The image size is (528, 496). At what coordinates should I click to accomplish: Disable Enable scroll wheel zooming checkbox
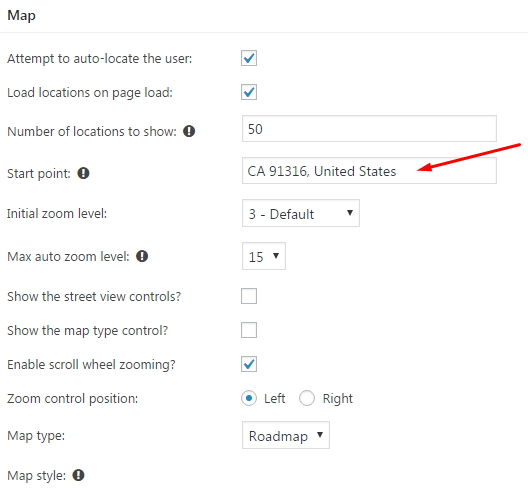click(249, 364)
